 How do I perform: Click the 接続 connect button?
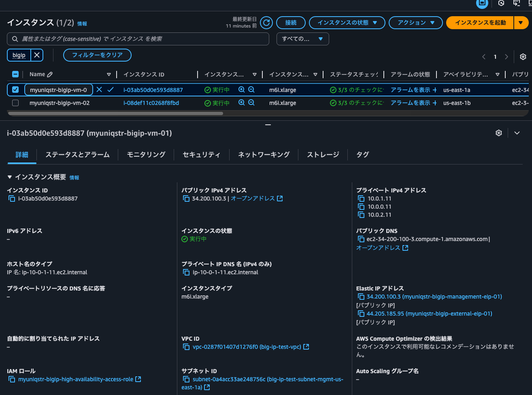pos(291,23)
